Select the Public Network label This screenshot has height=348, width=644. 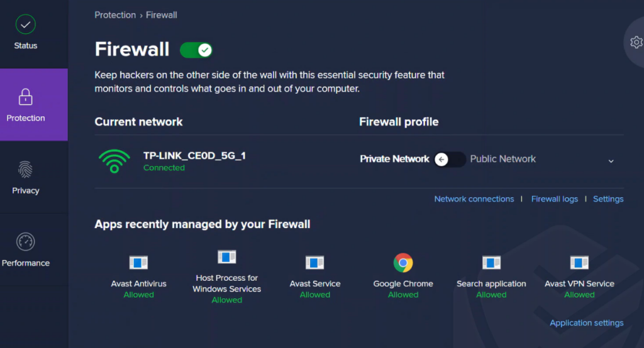pyautogui.click(x=502, y=159)
